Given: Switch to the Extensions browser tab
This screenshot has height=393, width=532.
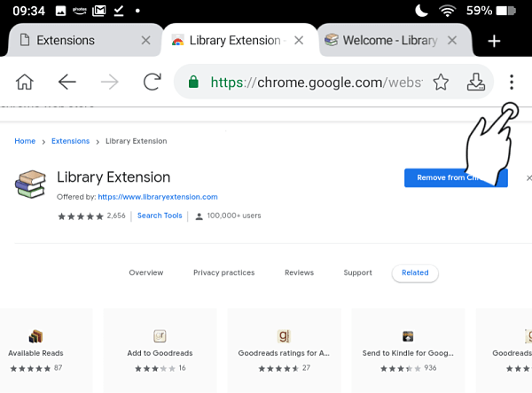Looking at the screenshot, I should click(x=71, y=41).
